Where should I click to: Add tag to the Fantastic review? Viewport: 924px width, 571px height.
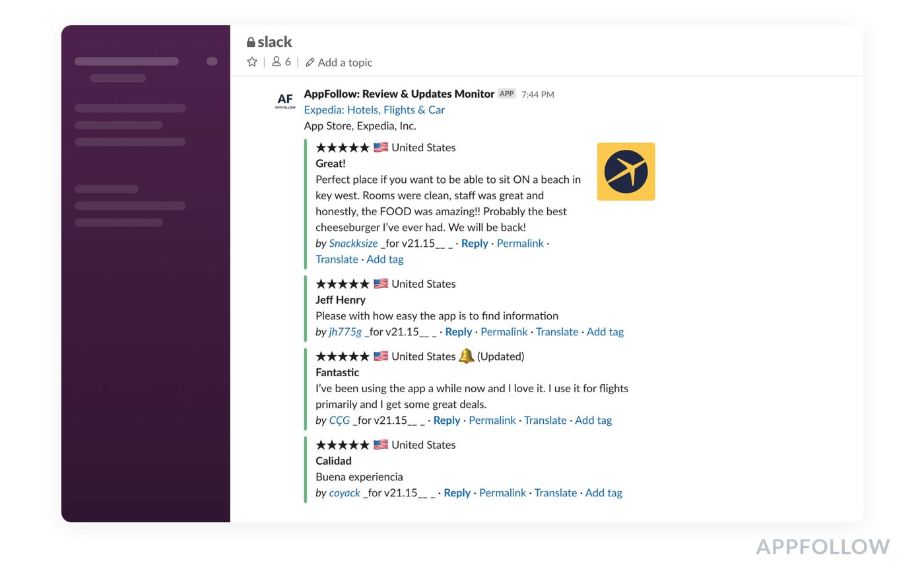pyautogui.click(x=593, y=420)
